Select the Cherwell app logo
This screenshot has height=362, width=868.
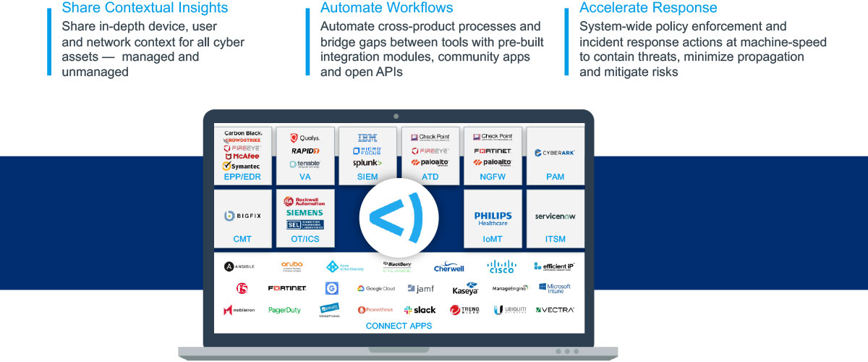(449, 266)
